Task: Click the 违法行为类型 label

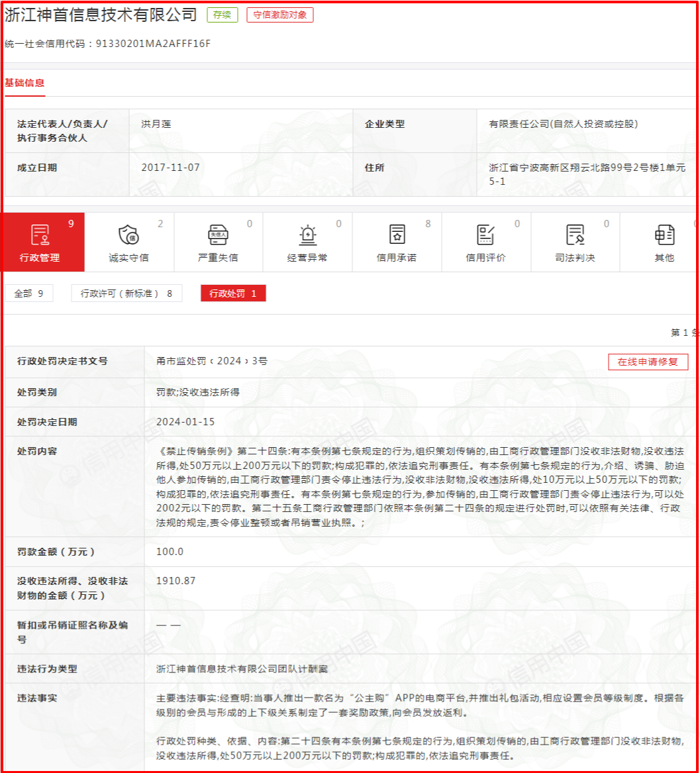Action: (47, 669)
